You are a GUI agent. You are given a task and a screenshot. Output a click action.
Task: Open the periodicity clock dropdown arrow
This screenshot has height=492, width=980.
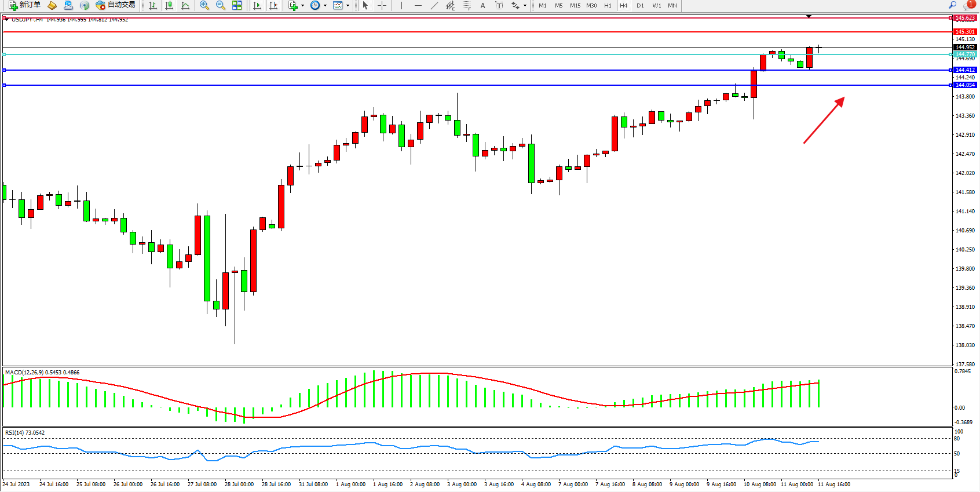[x=325, y=6]
